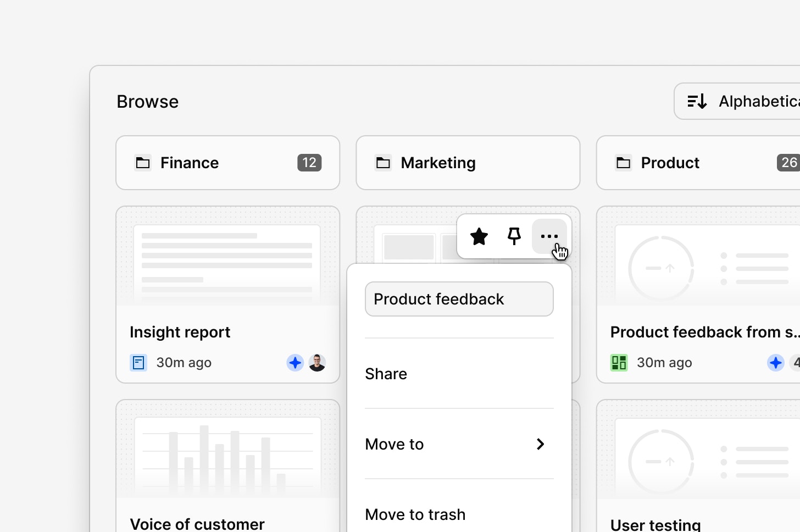Expand the Move to submenu chevron
The width and height of the screenshot is (800, 532).
541,444
